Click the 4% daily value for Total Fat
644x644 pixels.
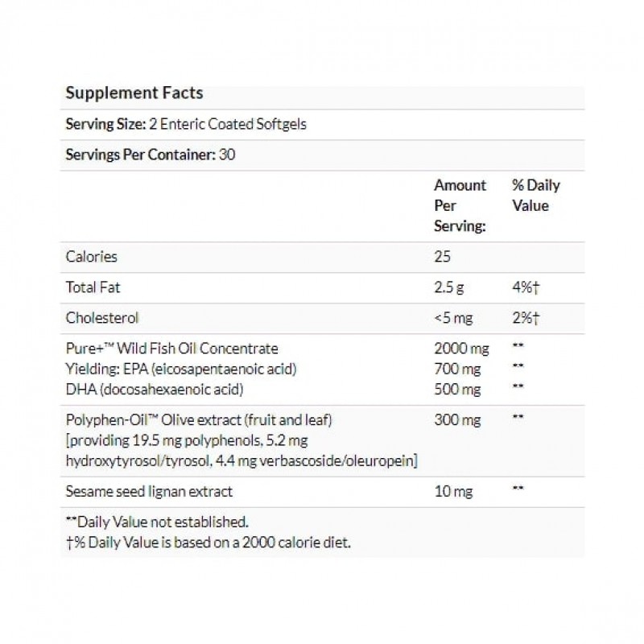[524, 286]
